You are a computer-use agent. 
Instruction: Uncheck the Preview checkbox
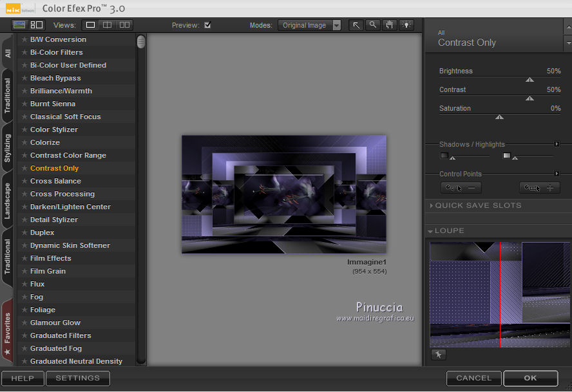click(x=207, y=25)
